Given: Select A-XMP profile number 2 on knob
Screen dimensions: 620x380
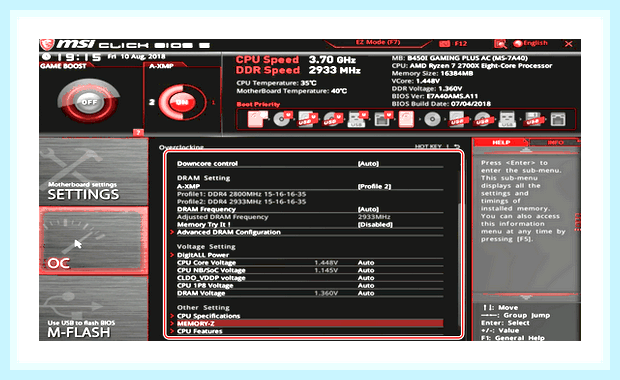Looking at the screenshot, I should pyautogui.click(x=152, y=102).
